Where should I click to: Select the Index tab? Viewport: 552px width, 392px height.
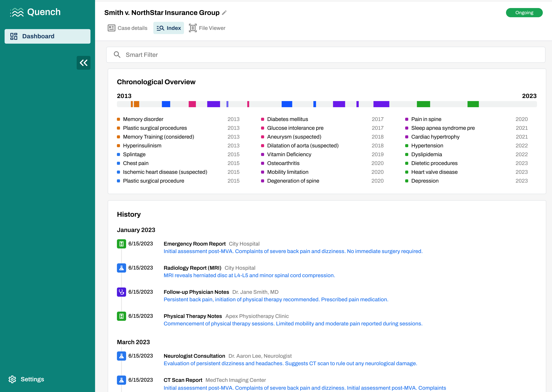click(x=168, y=28)
